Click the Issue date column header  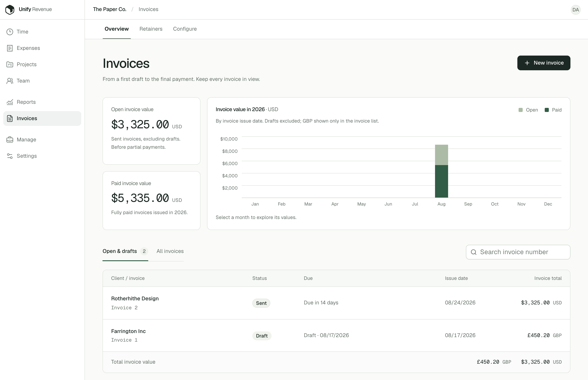456,278
